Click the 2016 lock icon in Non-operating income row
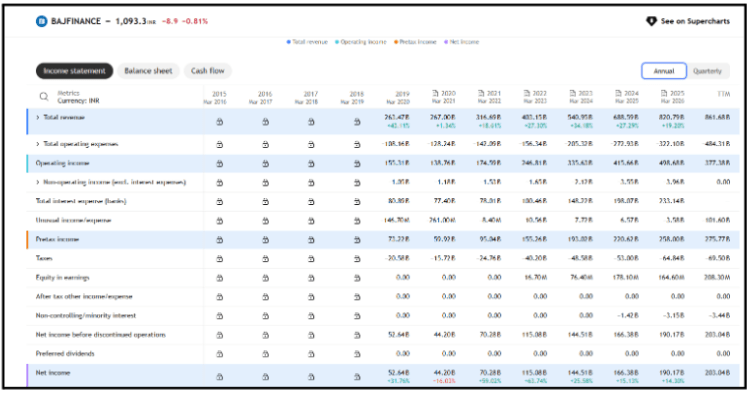Screen dimensions: 756x394 [x=265, y=183]
